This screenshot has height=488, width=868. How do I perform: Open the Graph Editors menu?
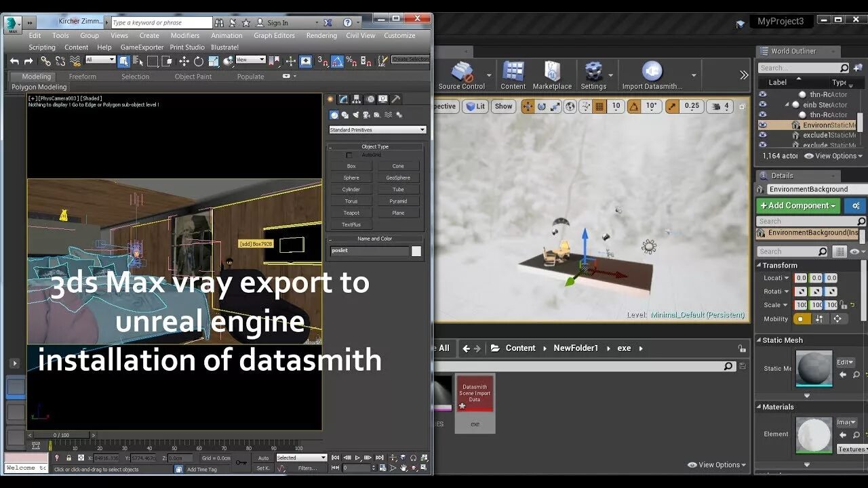tap(274, 35)
